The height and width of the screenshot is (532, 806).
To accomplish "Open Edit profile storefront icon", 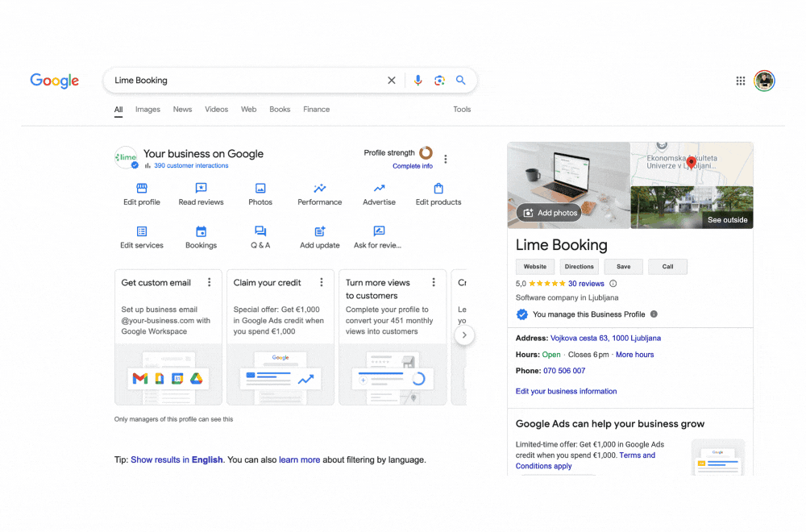I will [x=142, y=188].
